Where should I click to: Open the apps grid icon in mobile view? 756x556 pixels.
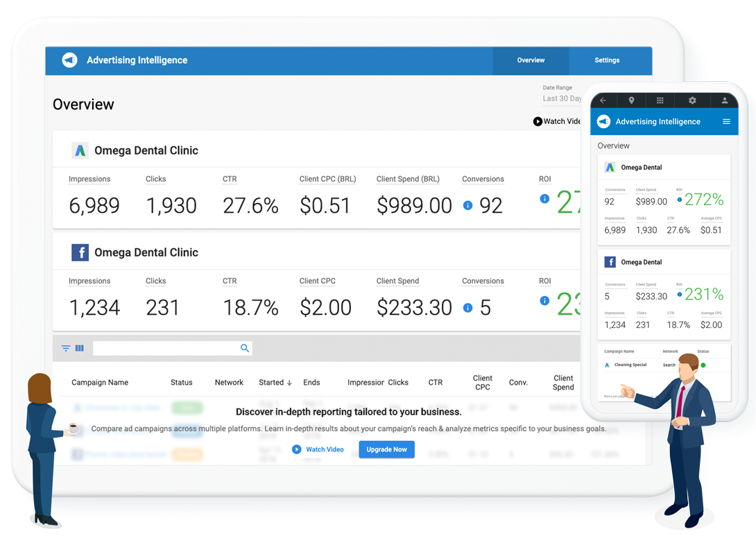pos(660,101)
